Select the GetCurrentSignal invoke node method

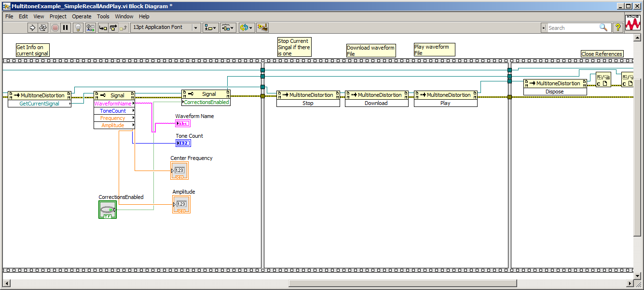(40, 104)
